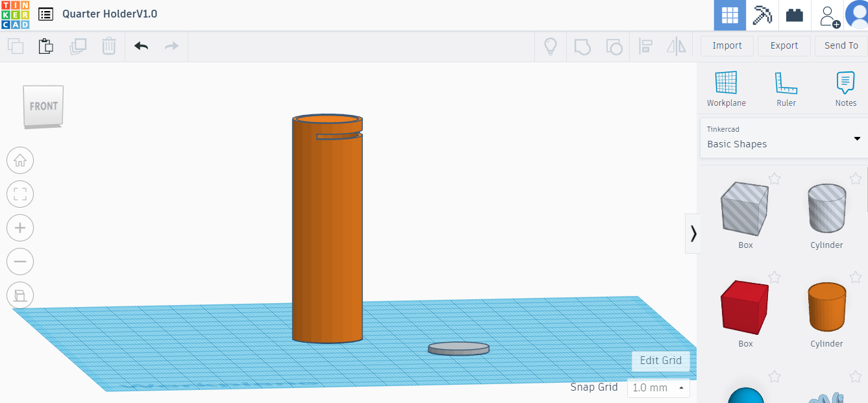868x403 pixels.
Task: Star the red Box shape as favorite
Action: pyautogui.click(x=775, y=277)
